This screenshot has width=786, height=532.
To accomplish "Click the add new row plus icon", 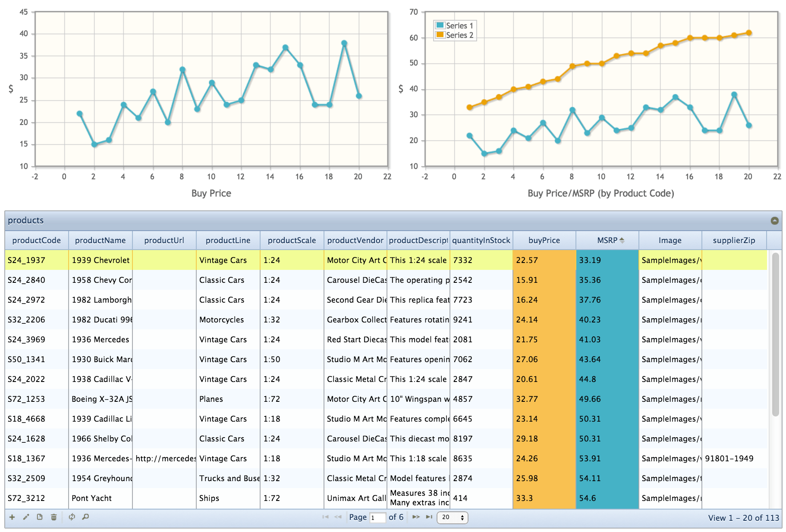I will (x=12, y=517).
